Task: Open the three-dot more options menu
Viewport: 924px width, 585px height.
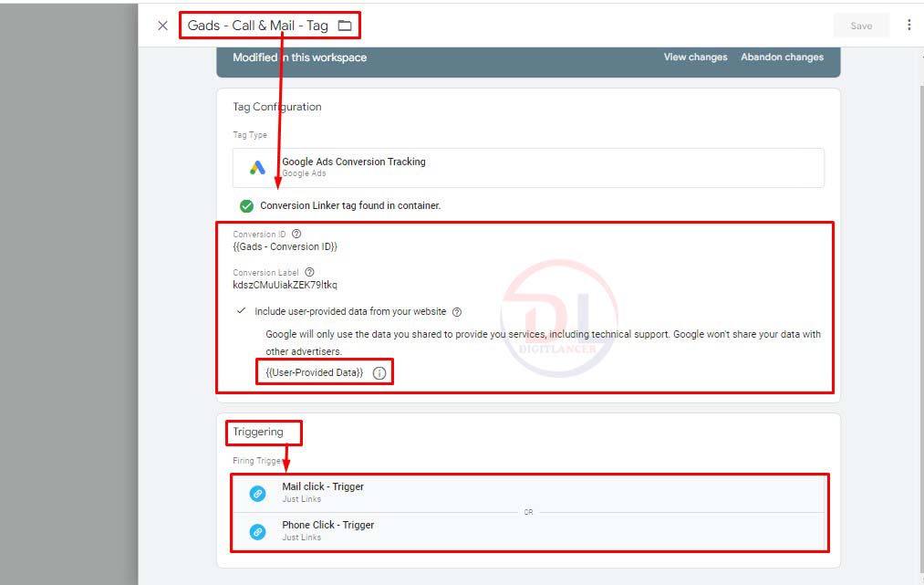Action: click(x=908, y=25)
